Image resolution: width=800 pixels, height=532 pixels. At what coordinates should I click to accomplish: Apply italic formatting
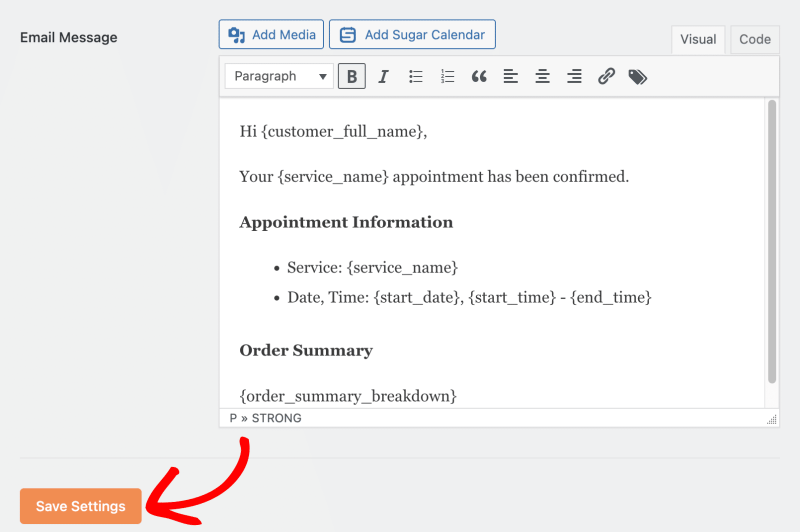383,76
